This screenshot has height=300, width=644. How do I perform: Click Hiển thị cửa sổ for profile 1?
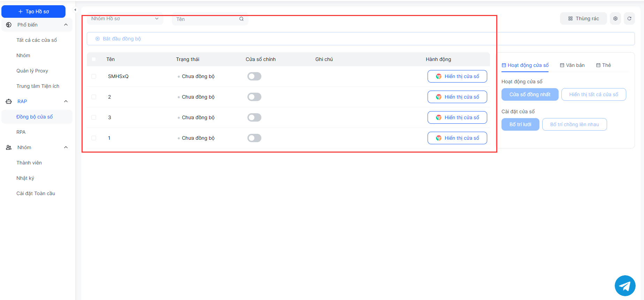457,138
